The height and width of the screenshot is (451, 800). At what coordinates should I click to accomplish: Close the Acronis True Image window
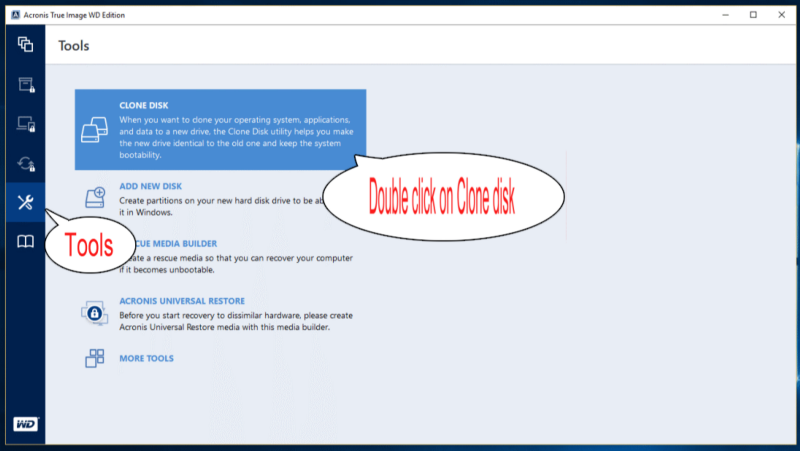781,15
